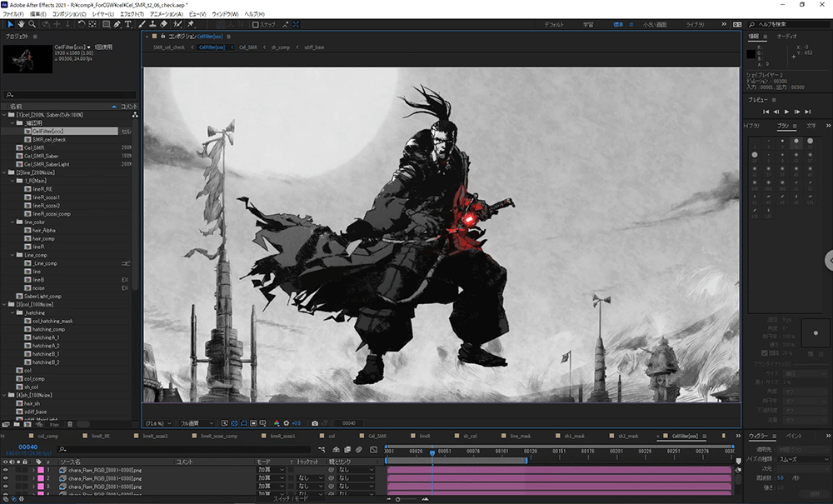Select the Type (T) tool
This screenshot has width=833, height=504.
pyautogui.click(x=128, y=24)
